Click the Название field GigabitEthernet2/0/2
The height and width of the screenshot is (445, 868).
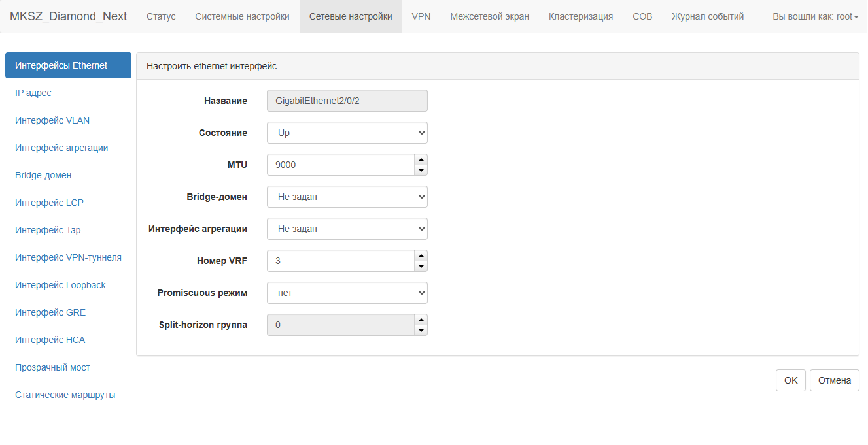tap(347, 101)
